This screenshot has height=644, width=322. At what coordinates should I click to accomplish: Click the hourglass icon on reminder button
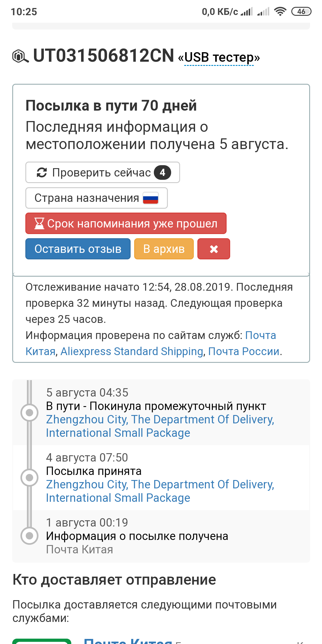click(39, 224)
